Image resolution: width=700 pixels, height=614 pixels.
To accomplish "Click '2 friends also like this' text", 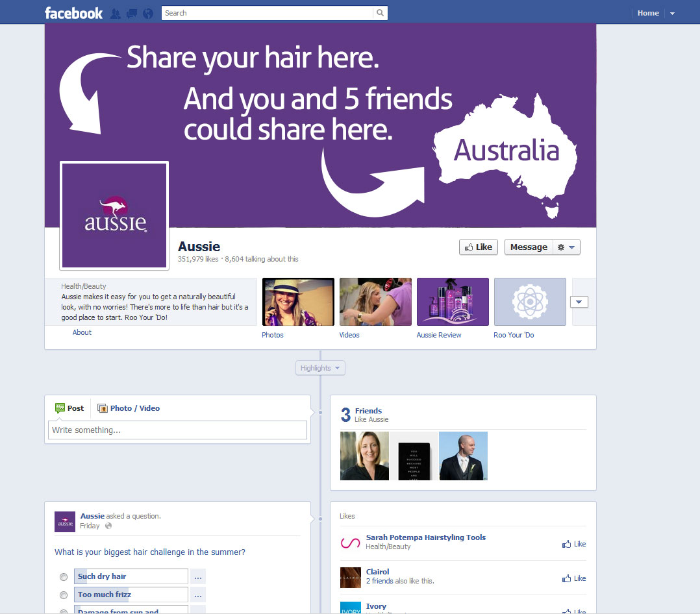I will (400, 581).
